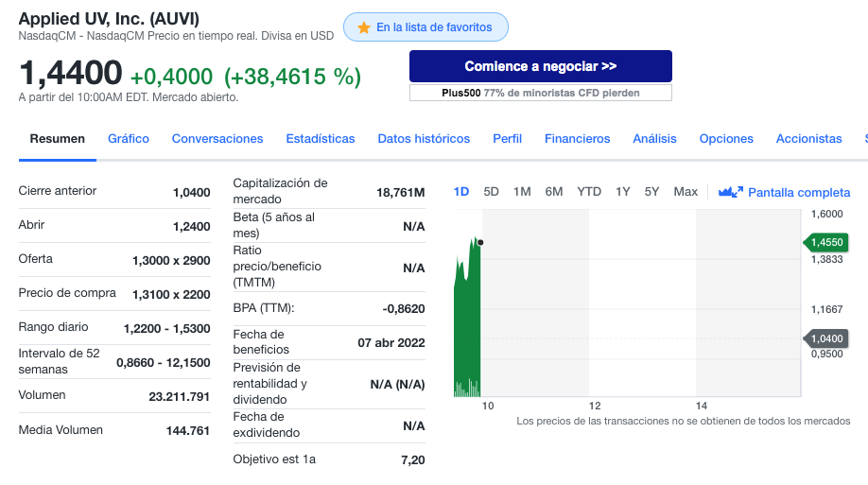Click Comience a negociar button
The height and width of the screenshot is (485, 868).
541,66
